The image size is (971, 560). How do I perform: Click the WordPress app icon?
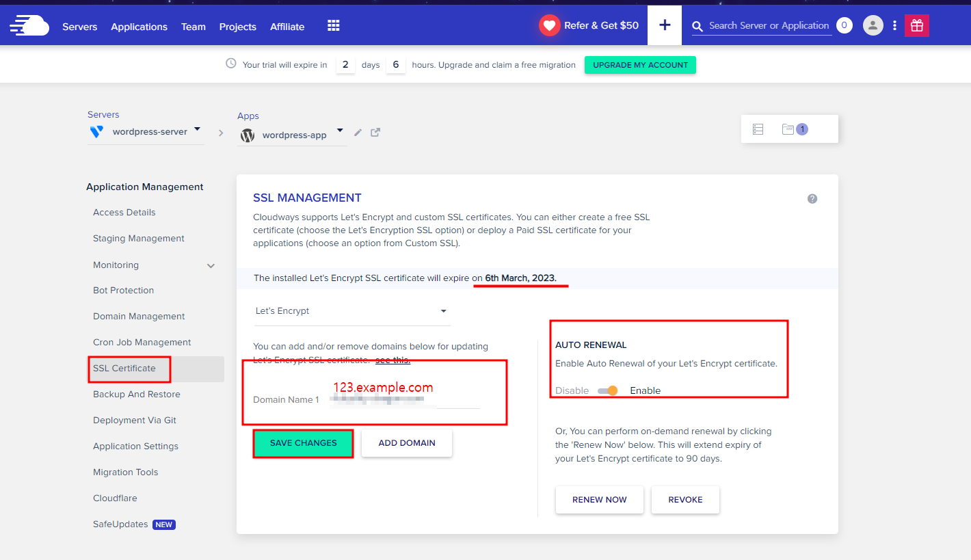click(x=248, y=135)
